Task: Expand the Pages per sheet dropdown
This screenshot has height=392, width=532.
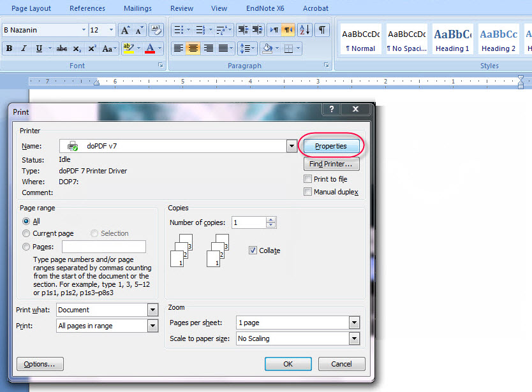Action: click(354, 323)
